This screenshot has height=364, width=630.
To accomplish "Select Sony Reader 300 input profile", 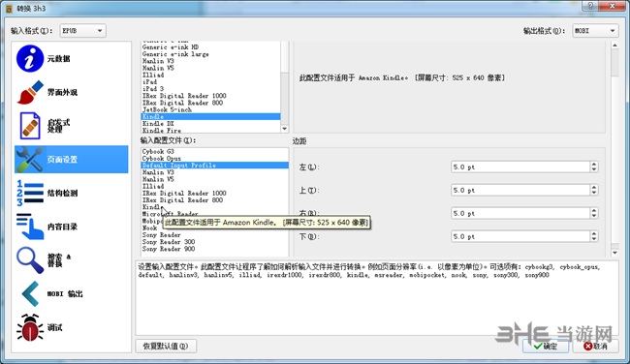I will [214, 242].
